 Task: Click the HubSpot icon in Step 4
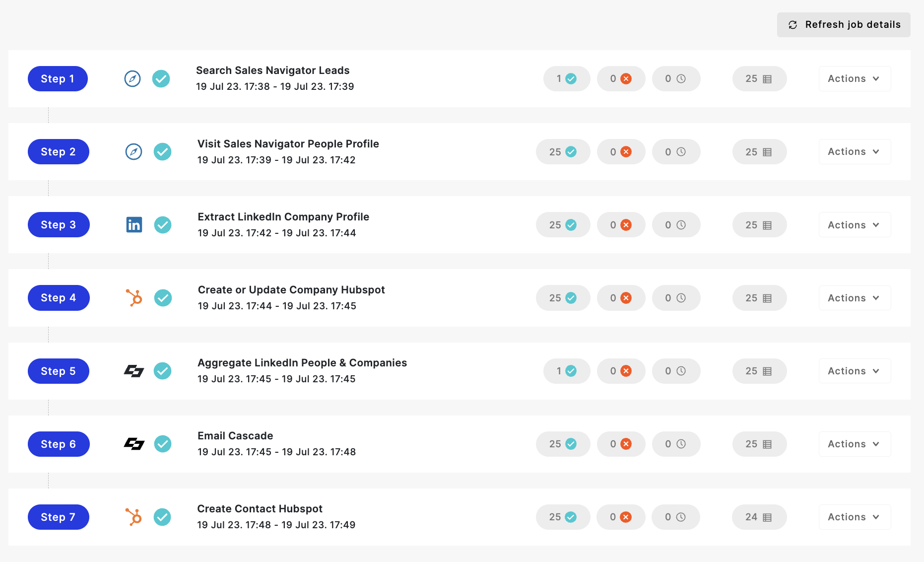[134, 298]
